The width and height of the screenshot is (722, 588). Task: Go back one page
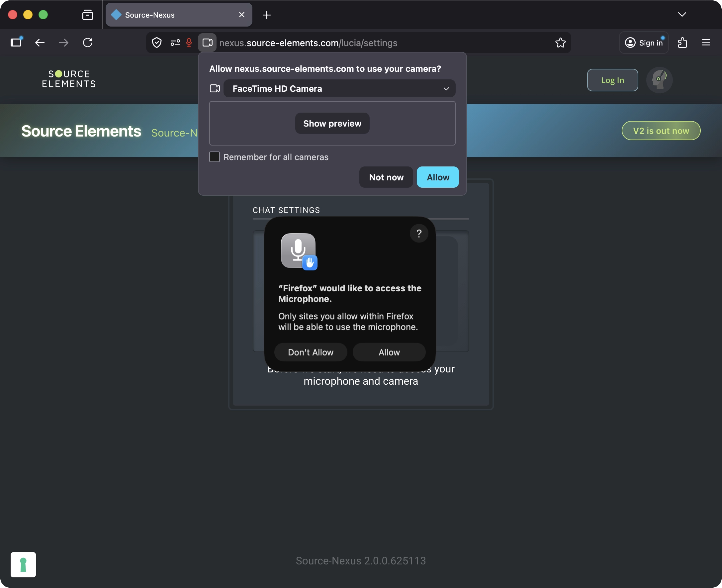tap(40, 43)
